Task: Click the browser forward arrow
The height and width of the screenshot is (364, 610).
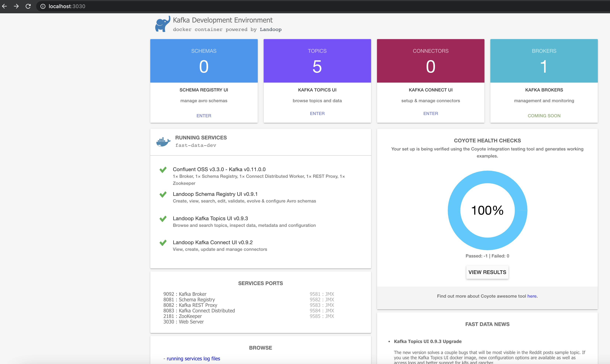Action: click(16, 6)
